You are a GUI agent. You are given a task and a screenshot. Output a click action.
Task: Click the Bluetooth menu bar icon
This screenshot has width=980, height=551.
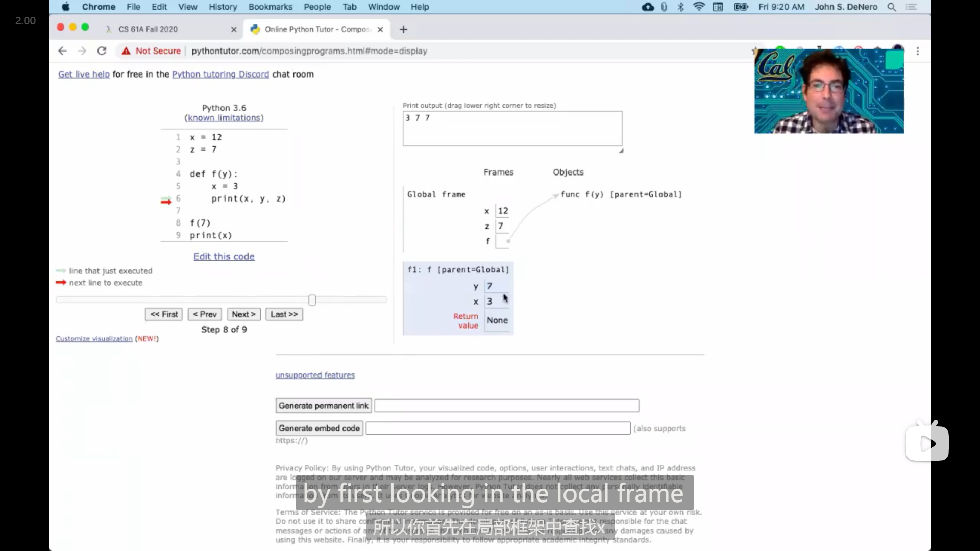(680, 7)
